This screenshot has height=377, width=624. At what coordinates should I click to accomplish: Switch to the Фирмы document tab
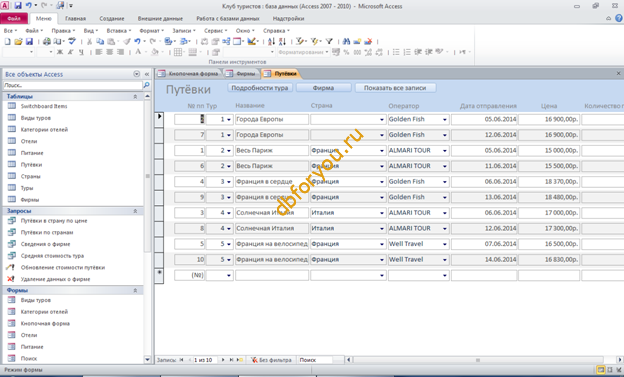click(x=241, y=74)
